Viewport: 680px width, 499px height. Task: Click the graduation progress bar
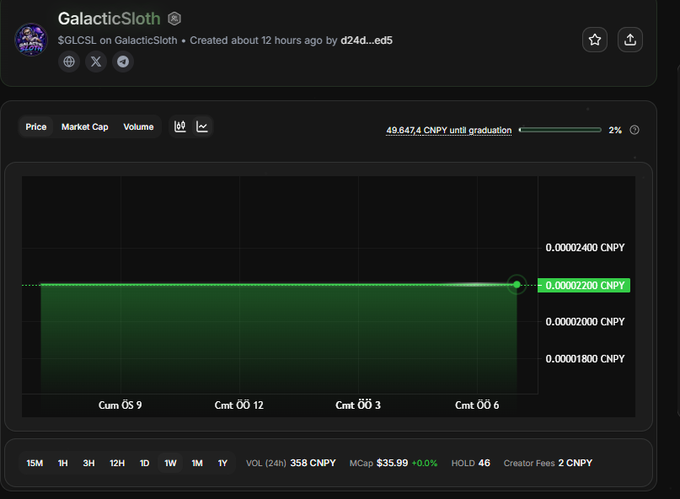pyautogui.click(x=560, y=130)
